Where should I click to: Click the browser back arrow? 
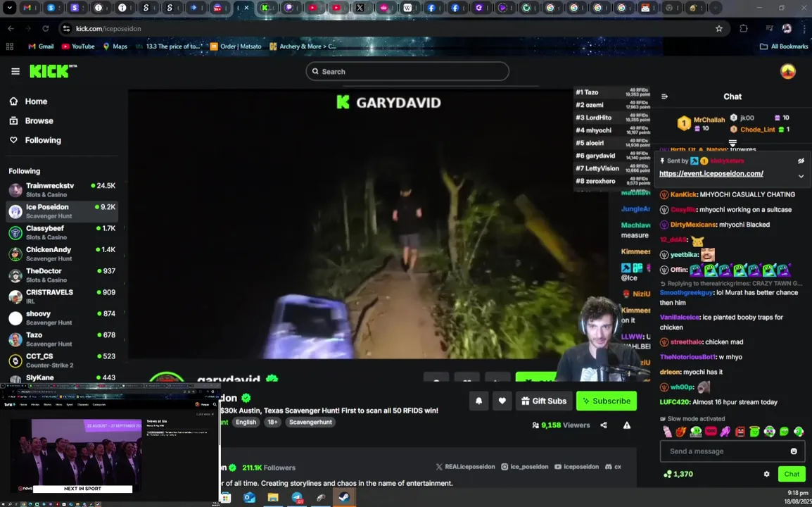point(11,28)
